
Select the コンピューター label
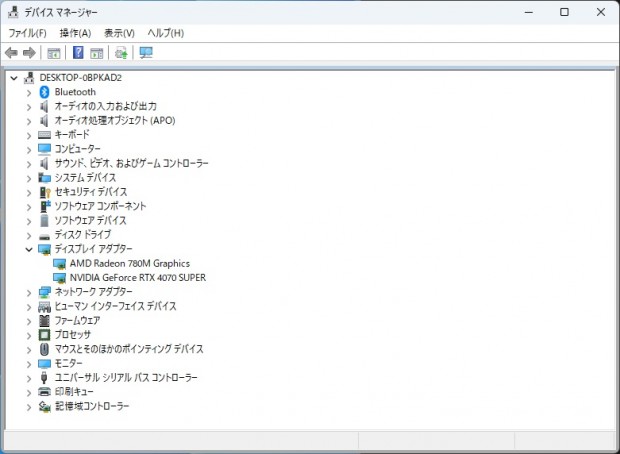coord(78,149)
